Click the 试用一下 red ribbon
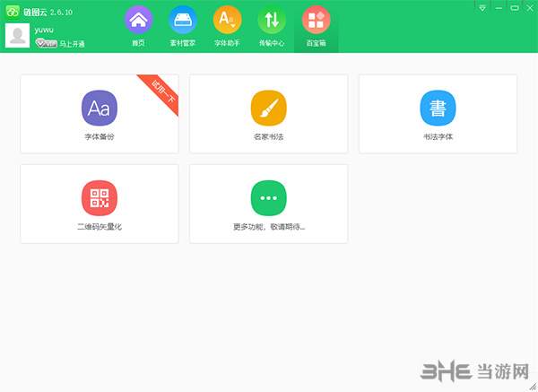Viewport: 538px width, 392px height. 162,91
